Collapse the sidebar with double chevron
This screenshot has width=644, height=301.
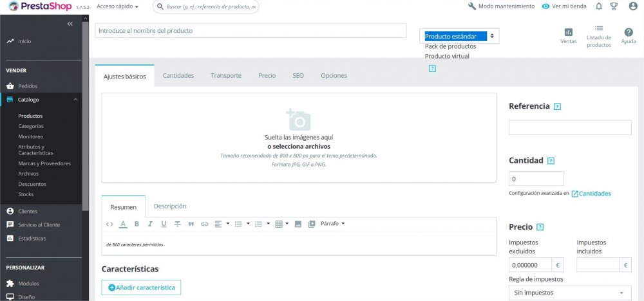70,24
